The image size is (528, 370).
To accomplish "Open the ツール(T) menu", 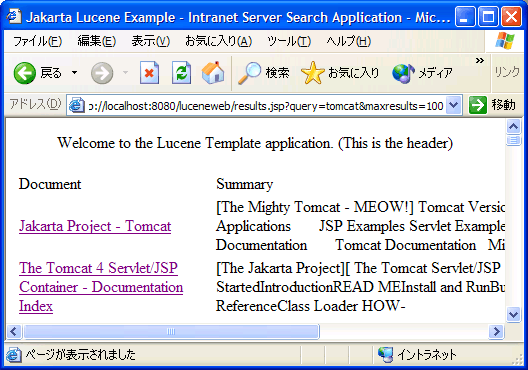I will [x=289, y=41].
